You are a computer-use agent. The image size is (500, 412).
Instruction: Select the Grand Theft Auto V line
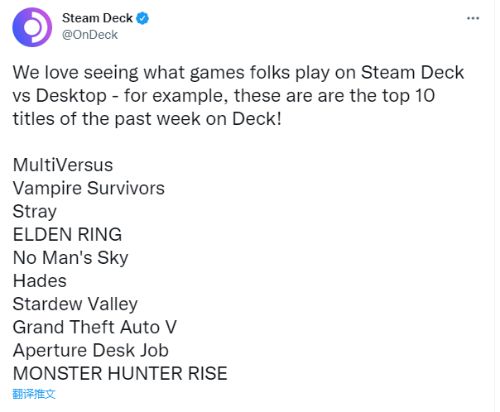(95, 327)
